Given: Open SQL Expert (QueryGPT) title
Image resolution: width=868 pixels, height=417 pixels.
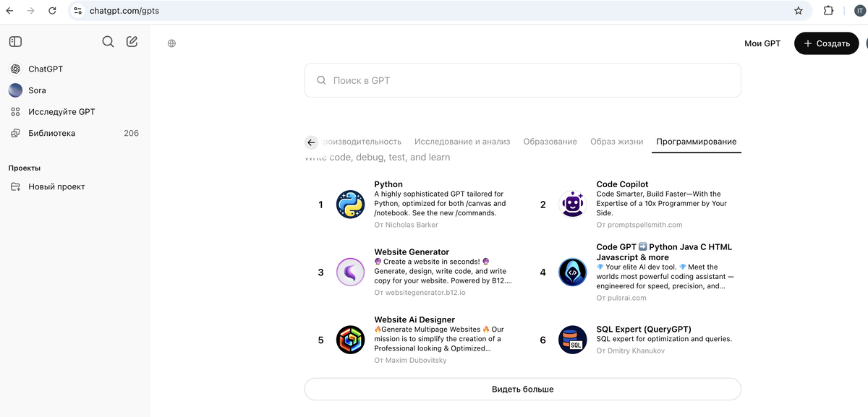Looking at the screenshot, I should coord(644,329).
